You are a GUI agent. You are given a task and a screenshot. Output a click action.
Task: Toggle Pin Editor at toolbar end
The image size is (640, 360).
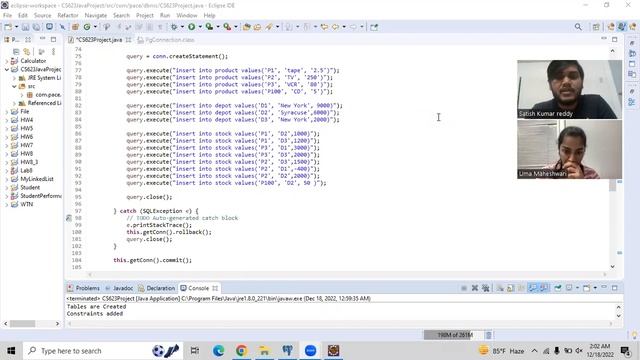(x=374, y=27)
